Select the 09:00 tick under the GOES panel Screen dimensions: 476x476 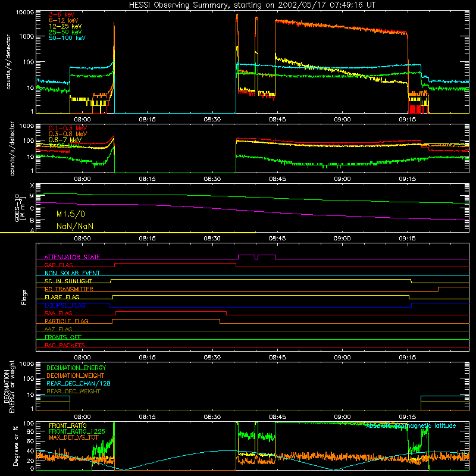click(x=342, y=239)
